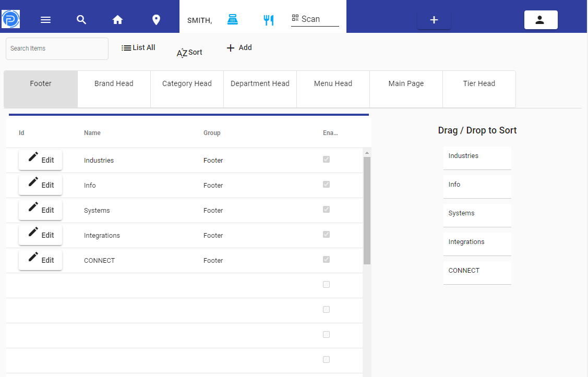This screenshot has height=377, width=588.
Task: Click the Group column header
Action: 212,133
